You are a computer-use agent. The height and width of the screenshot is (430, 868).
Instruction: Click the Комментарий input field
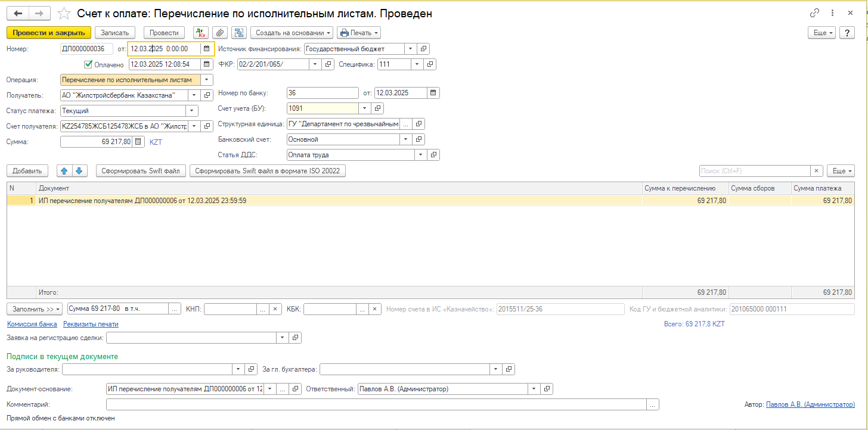376,404
